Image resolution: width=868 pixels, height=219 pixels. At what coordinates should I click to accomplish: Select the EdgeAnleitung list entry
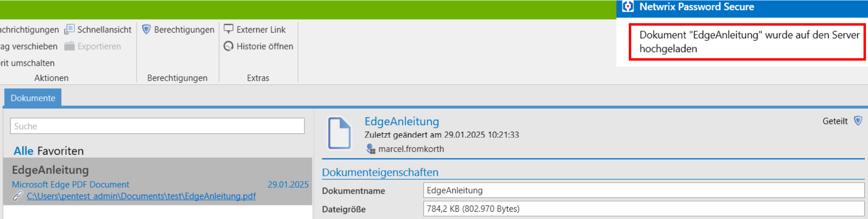coord(157,181)
